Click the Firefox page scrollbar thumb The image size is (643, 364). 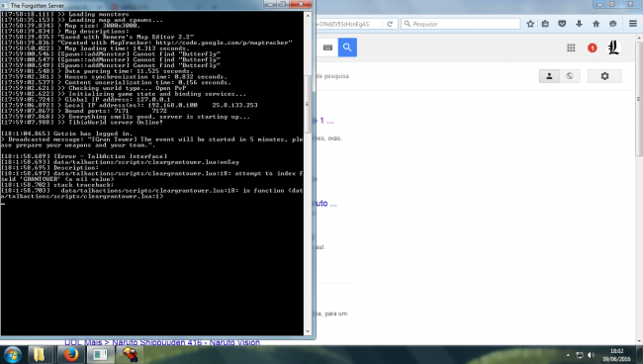(x=639, y=98)
